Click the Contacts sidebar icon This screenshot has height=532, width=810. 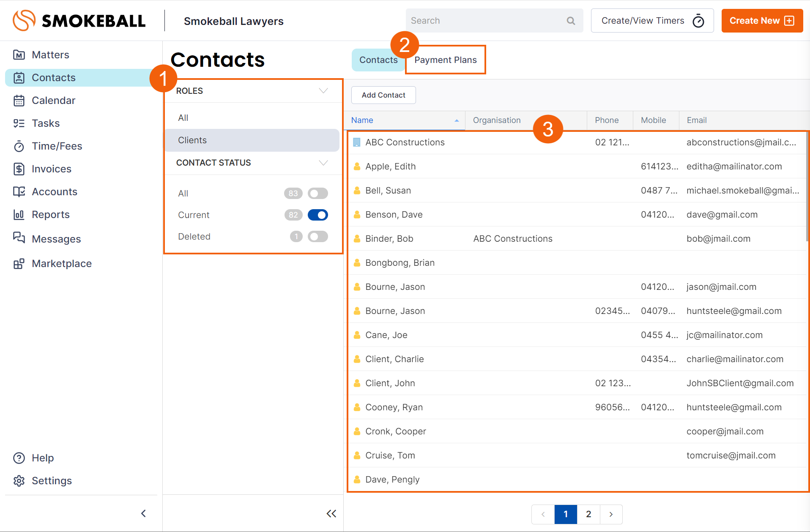click(x=19, y=78)
